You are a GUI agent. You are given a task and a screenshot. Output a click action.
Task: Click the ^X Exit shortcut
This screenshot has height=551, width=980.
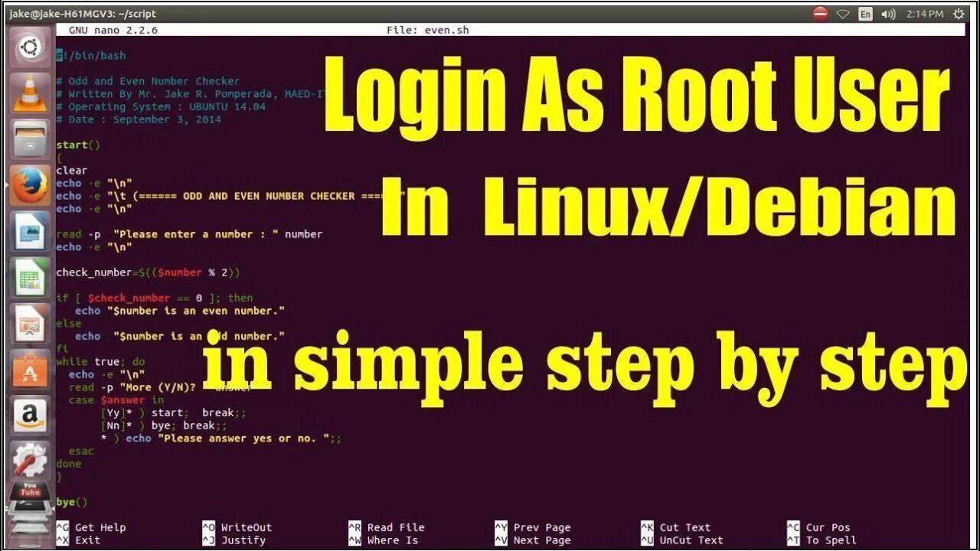[78, 540]
